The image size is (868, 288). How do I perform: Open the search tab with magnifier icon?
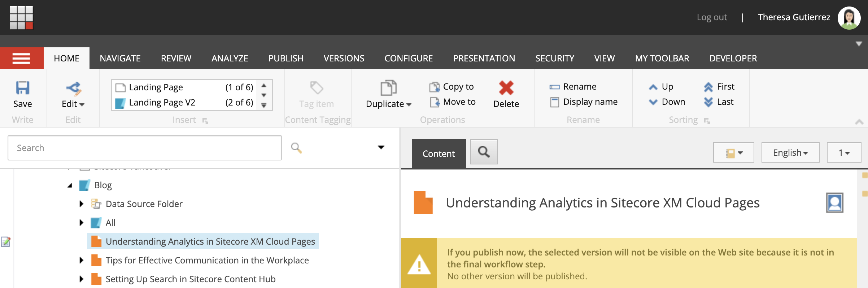pos(484,152)
